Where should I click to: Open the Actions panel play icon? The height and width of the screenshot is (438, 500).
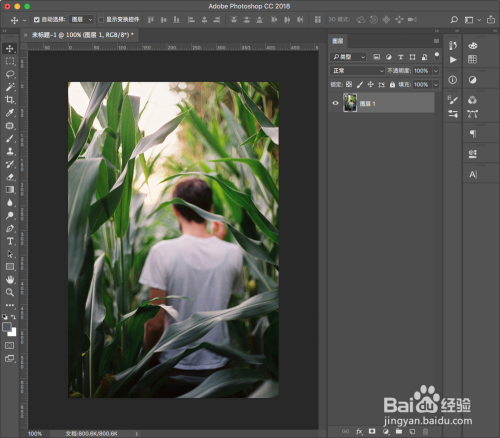(453, 60)
